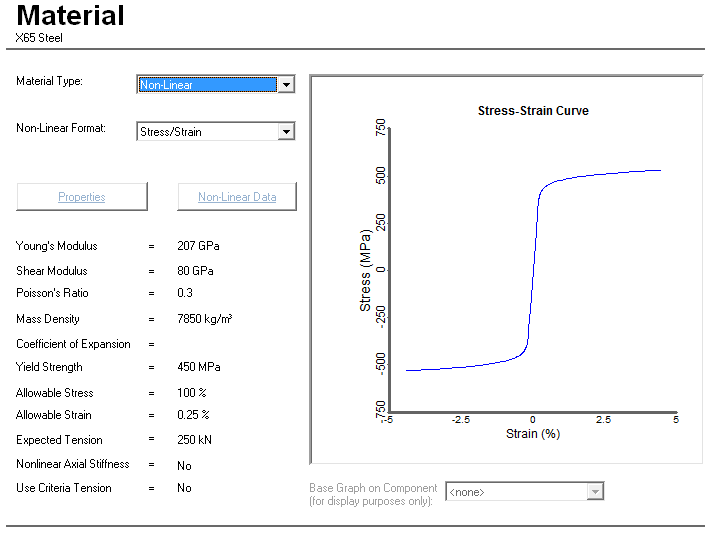Click the Expected Tension value 250 kN
Viewport: 717px width, 534px height.
pos(195,440)
